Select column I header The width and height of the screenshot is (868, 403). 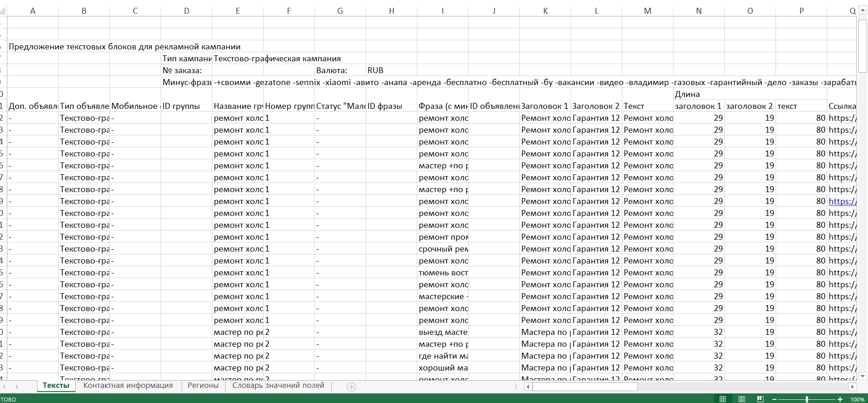coord(443,11)
